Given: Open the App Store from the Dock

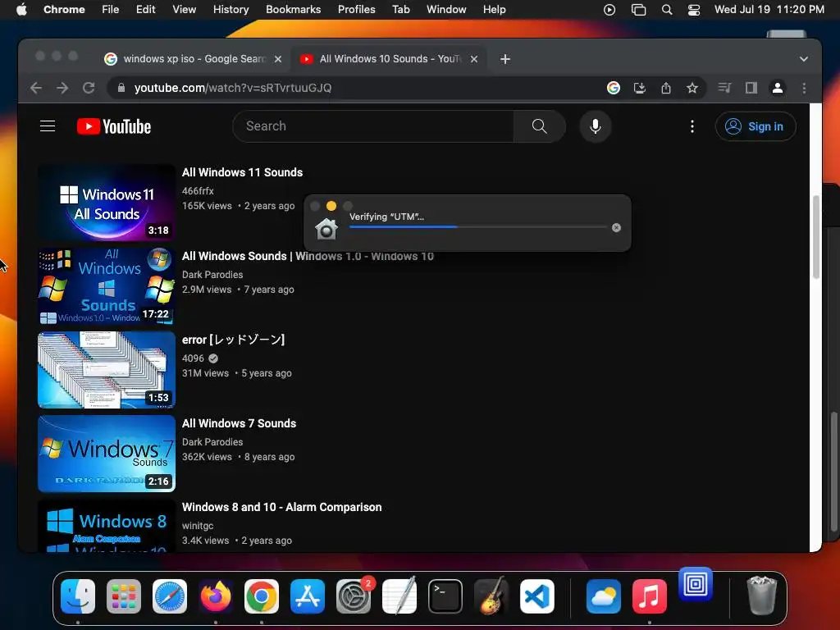Looking at the screenshot, I should [308, 596].
